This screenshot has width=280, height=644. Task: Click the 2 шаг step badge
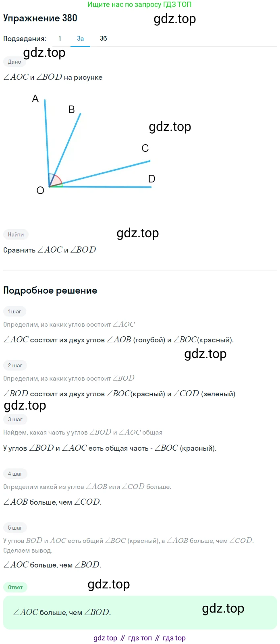coord(15,365)
